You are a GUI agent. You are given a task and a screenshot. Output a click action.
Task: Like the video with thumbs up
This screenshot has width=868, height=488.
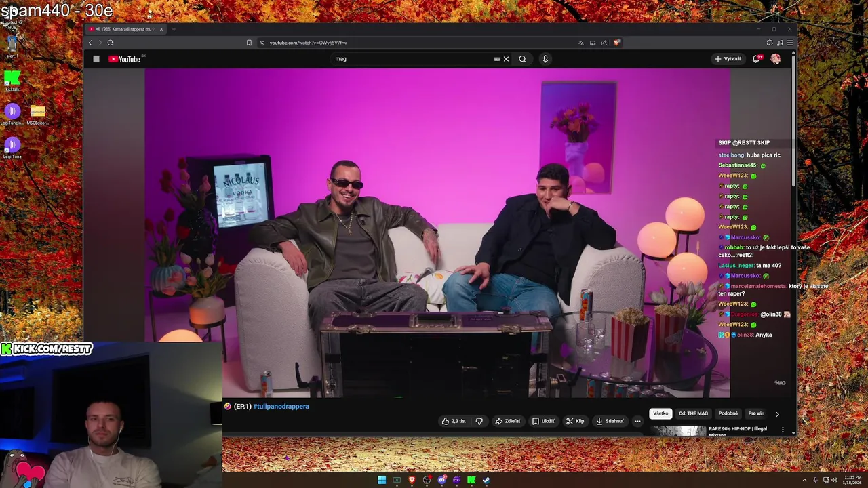(454, 421)
